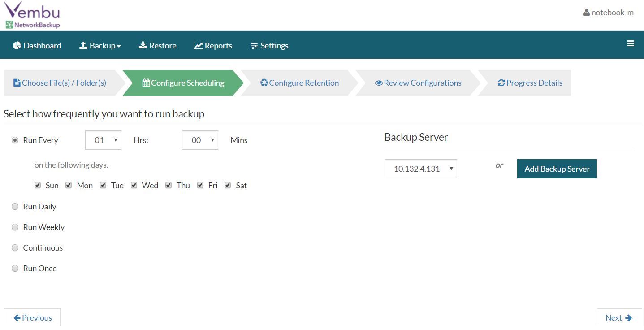Viewport: 644px width, 330px height.
Task: Open the hours dropdown
Action: [103, 140]
